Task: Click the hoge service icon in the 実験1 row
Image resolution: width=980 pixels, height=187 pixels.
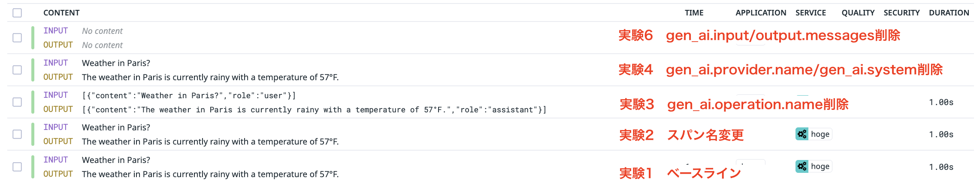Action: [802, 166]
